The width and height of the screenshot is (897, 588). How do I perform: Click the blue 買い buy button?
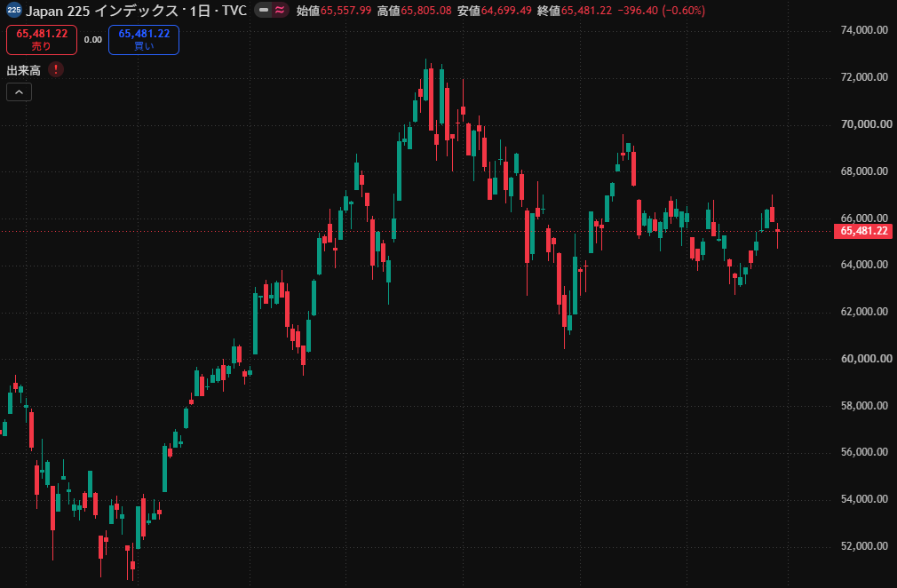(144, 40)
